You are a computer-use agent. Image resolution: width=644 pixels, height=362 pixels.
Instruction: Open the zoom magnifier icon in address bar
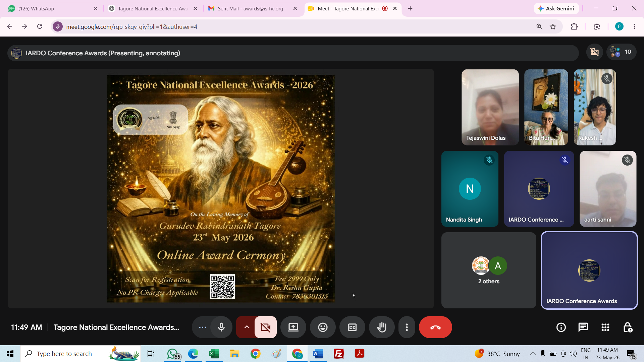pos(539,26)
